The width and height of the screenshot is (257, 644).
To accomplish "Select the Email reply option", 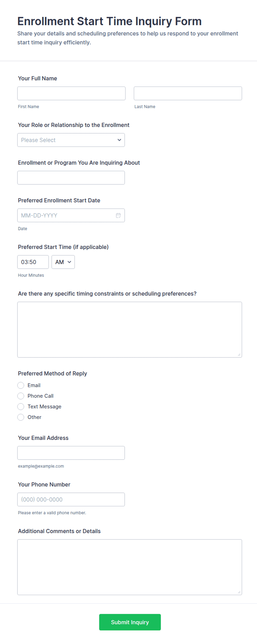I will click(x=21, y=385).
